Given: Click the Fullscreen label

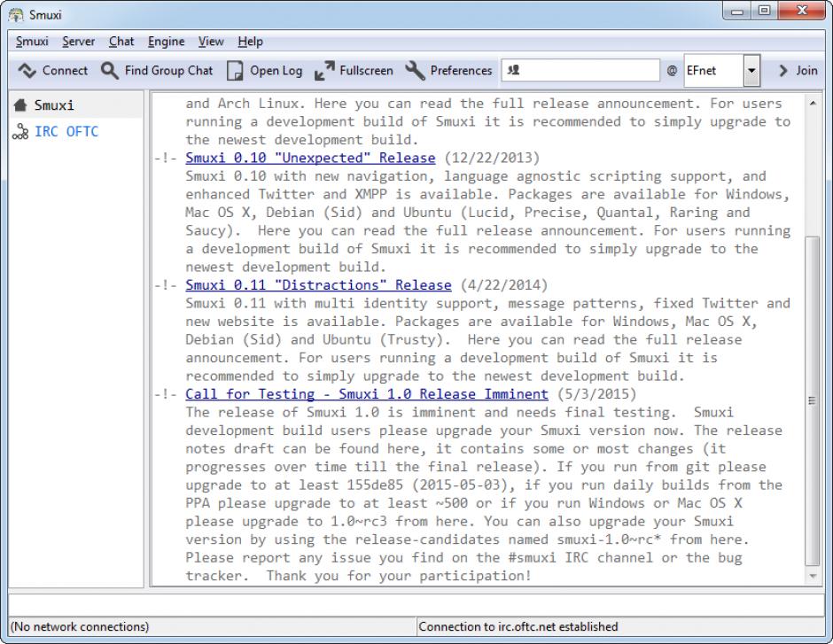Looking at the screenshot, I should pyautogui.click(x=367, y=71).
